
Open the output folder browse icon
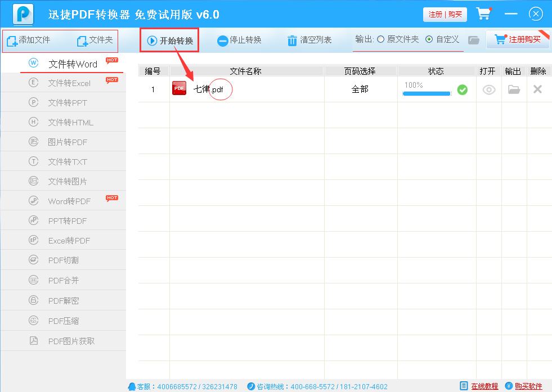[x=474, y=40]
